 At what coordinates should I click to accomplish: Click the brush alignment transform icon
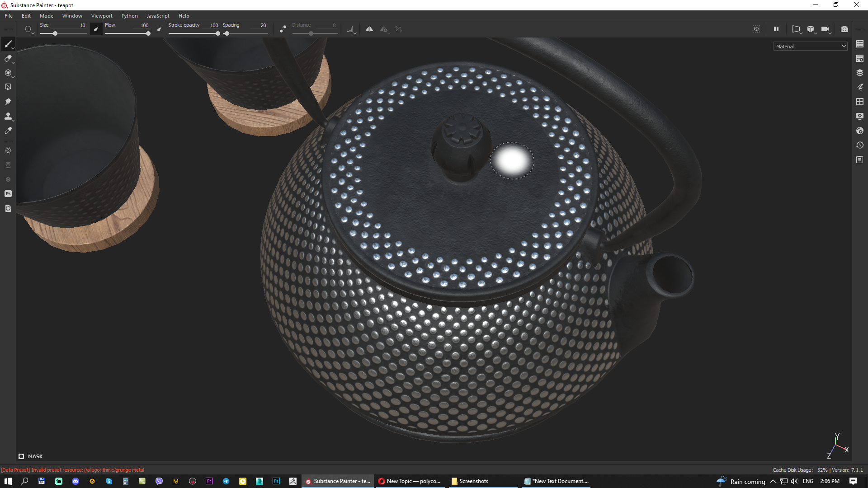pyautogui.click(x=398, y=29)
